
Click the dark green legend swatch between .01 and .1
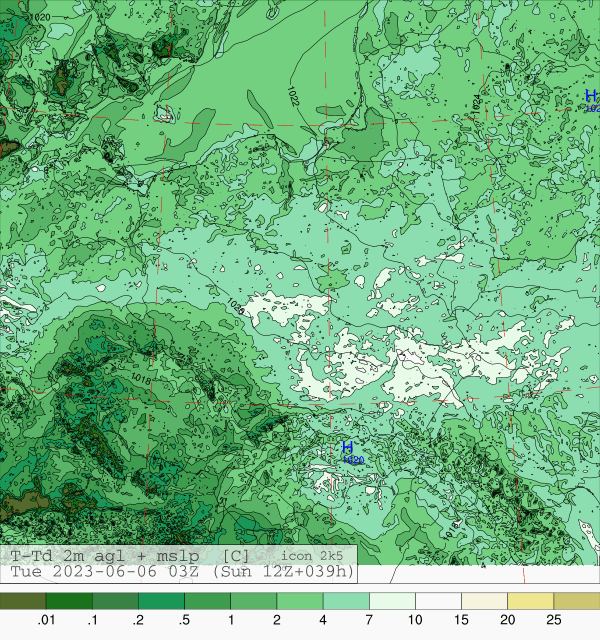pos(69,601)
